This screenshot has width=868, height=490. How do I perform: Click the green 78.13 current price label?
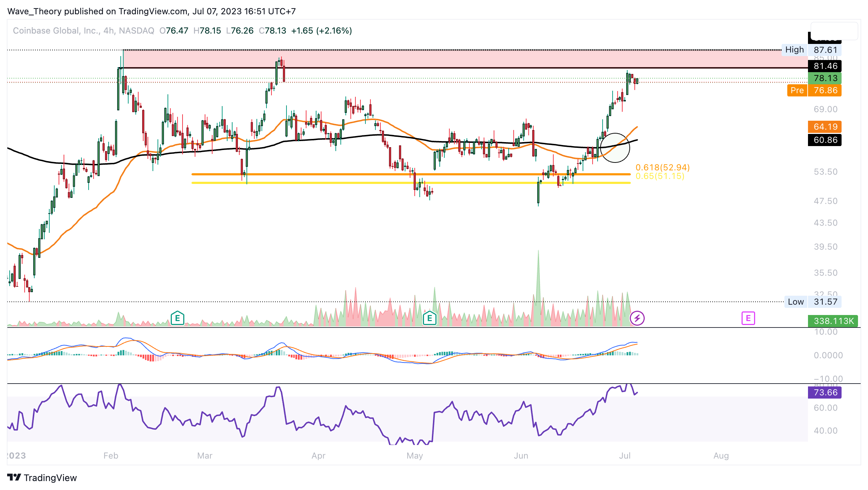pos(825,78)
